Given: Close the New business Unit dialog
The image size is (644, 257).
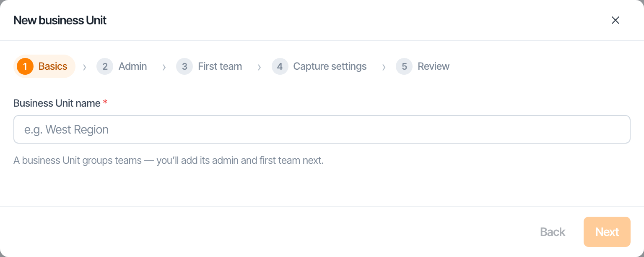Looking at the screenshot, I should [x=615, y=20].
